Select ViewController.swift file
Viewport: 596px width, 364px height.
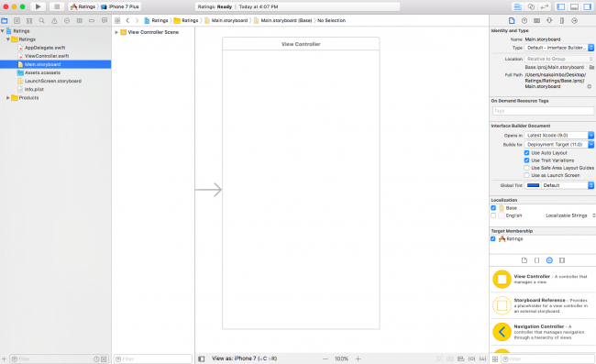(47, 56)
